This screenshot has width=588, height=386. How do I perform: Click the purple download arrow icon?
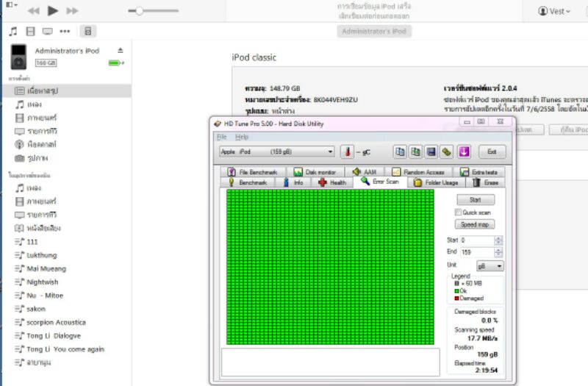[x=464, y=151]
